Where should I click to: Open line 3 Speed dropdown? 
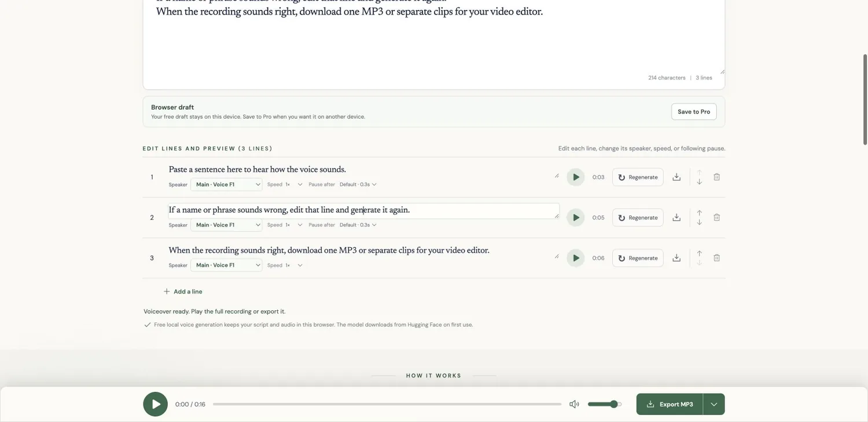click(294, 266)
